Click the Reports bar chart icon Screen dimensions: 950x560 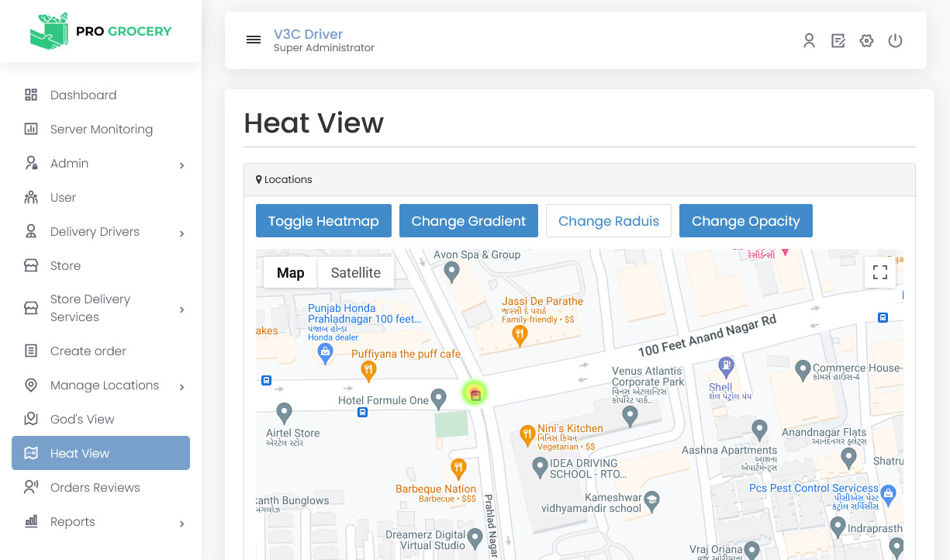tap(31, 521)
